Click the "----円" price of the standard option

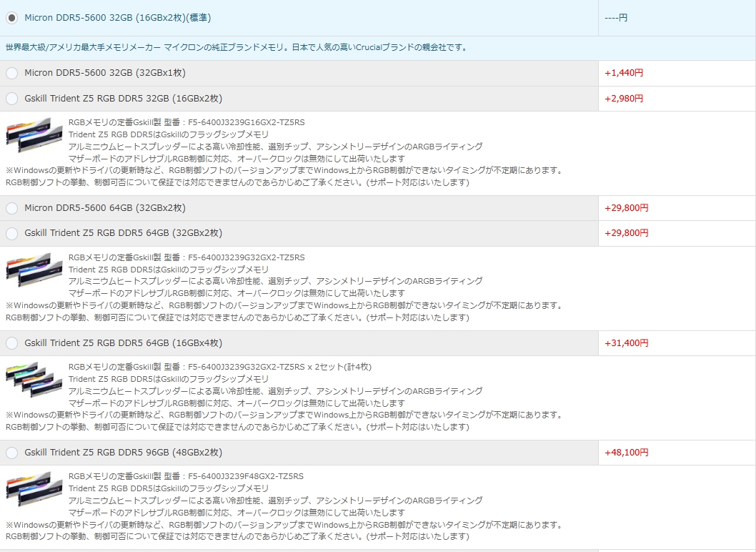tap(616, 18)
